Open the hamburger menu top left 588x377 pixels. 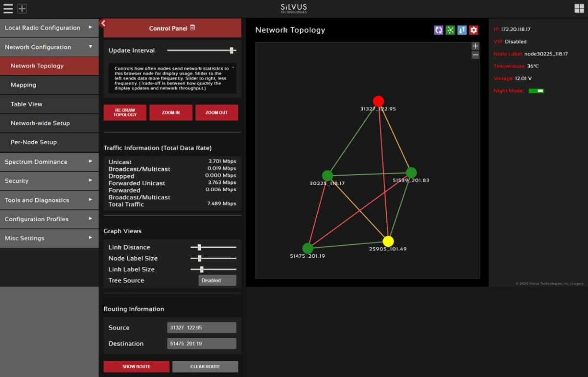(x=8, y=8)
